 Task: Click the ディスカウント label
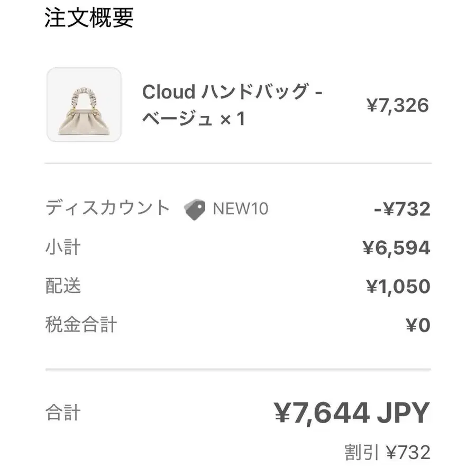(x=107, y=208)
